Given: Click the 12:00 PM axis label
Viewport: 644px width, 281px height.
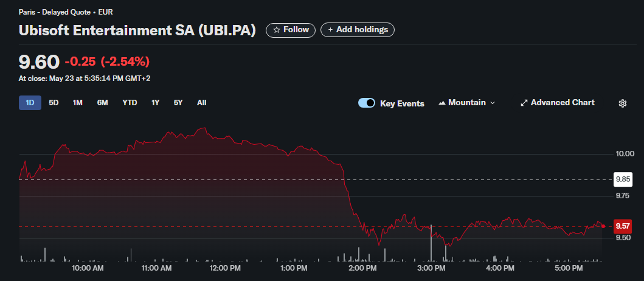Looking at the screenshot, I should pos(224,268).
